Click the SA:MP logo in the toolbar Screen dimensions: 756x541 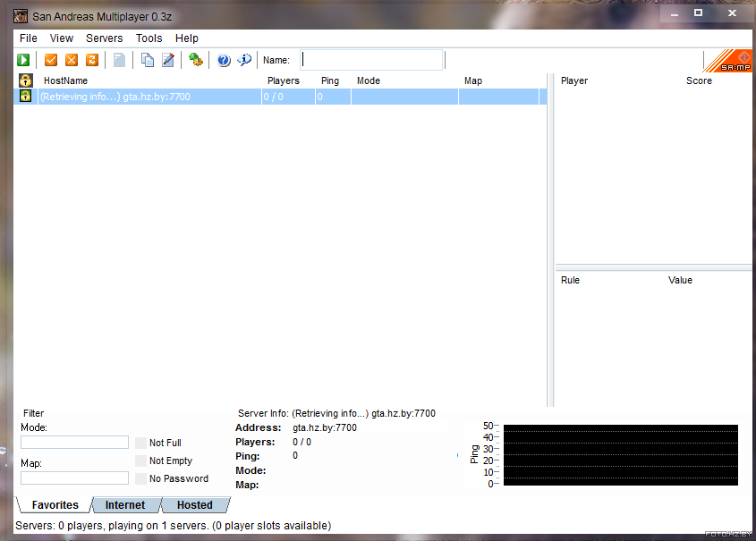point(728,61)
